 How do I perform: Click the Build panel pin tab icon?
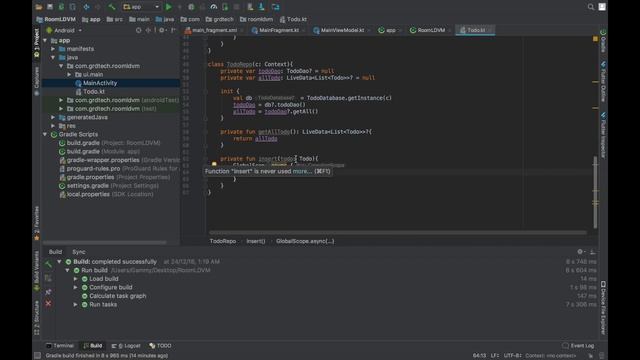tap(49, 292)
